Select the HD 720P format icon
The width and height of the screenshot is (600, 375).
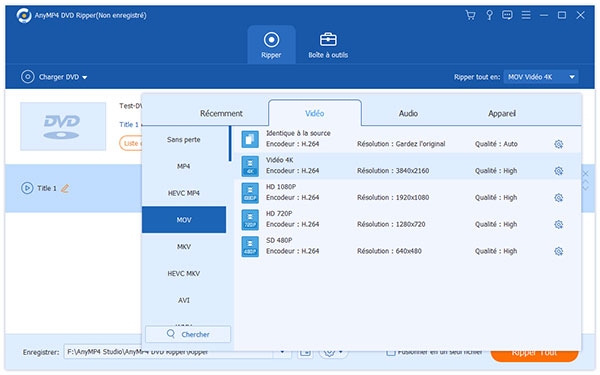pos(250,220)
